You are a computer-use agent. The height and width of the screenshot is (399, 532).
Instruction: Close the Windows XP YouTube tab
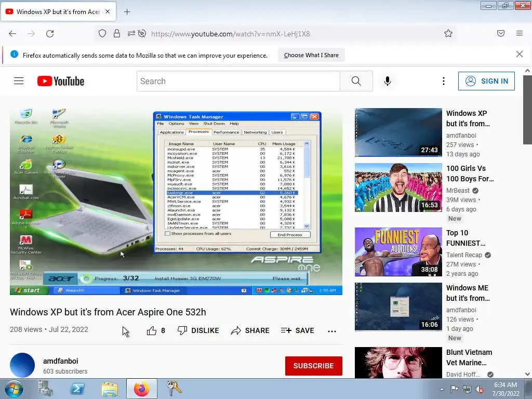coord(108,11)
